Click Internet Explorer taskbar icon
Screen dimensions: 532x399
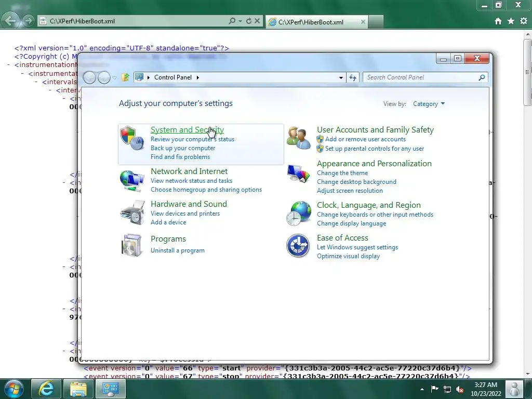click(x=46, y=389)
